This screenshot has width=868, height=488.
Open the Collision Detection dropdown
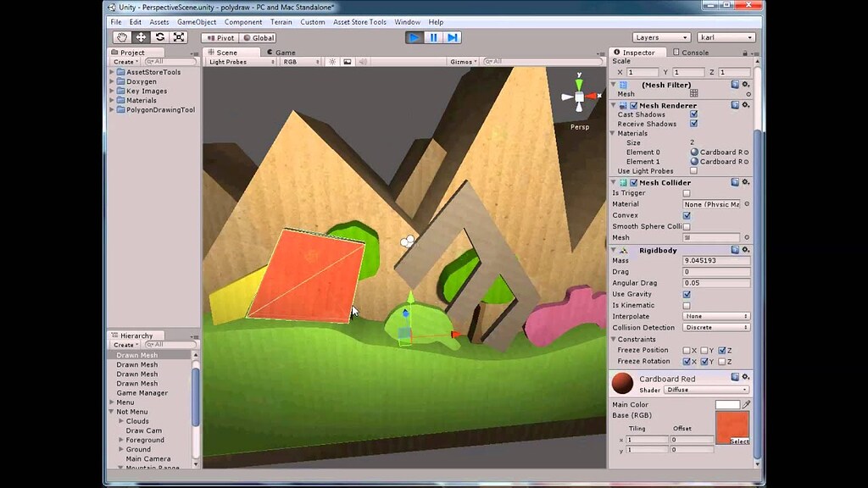click(716, 327)
